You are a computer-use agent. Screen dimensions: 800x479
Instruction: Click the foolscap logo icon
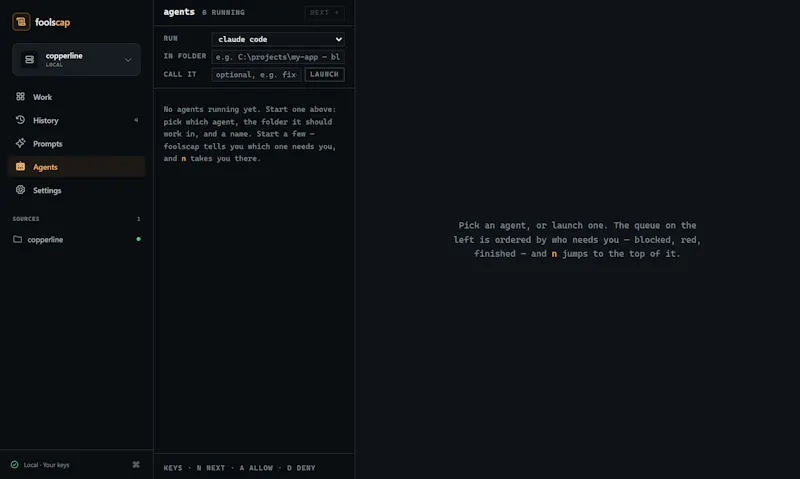[21, 22]
